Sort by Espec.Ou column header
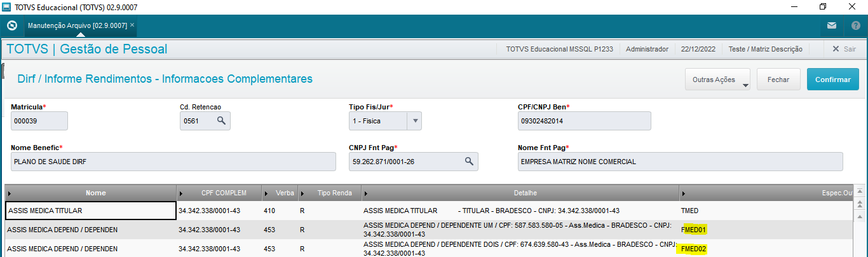868x257 pixels. tap(766, 193)
